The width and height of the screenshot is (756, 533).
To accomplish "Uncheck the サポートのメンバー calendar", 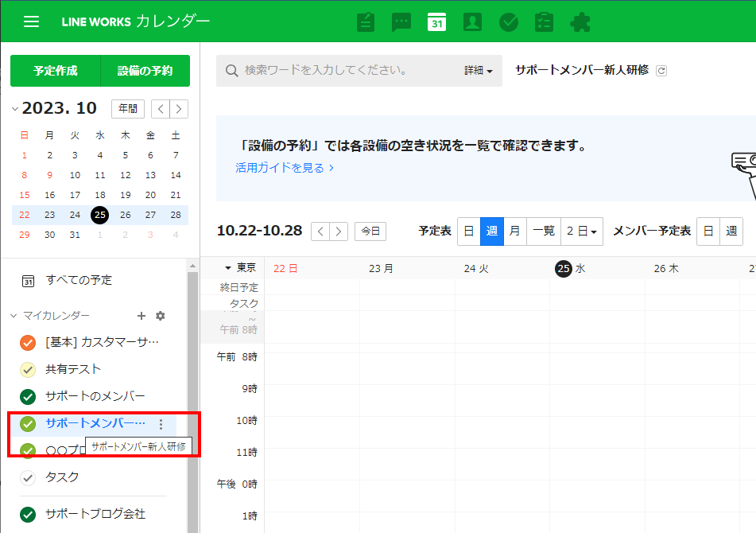I will [28, 397].
